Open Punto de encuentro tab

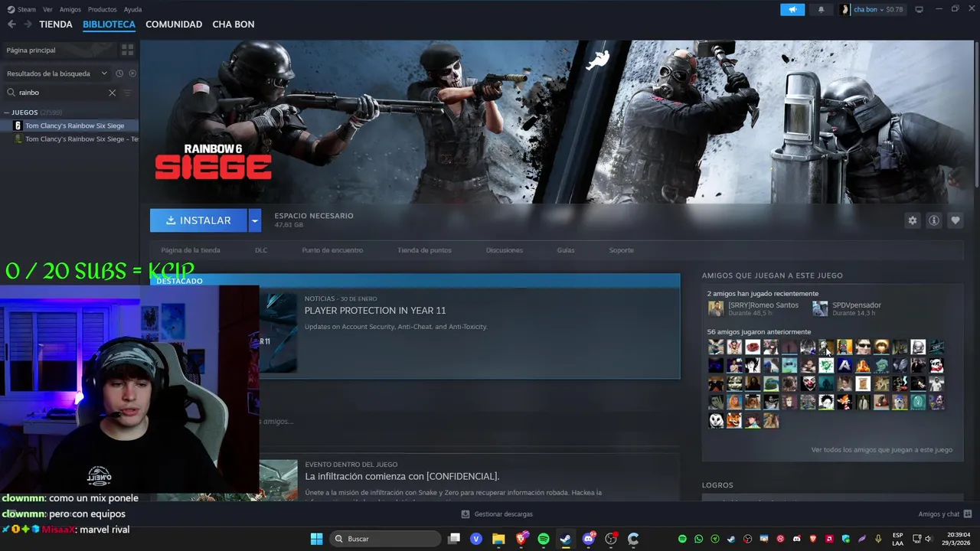332,250
